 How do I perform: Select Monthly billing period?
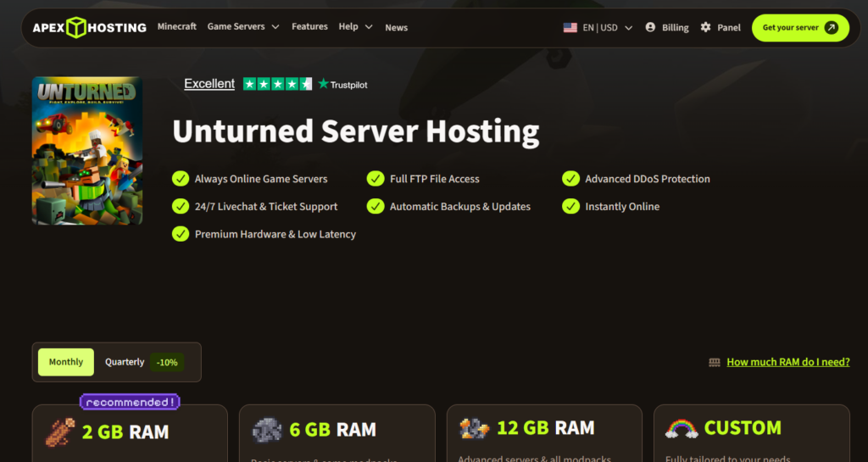(x=66, y=362)
